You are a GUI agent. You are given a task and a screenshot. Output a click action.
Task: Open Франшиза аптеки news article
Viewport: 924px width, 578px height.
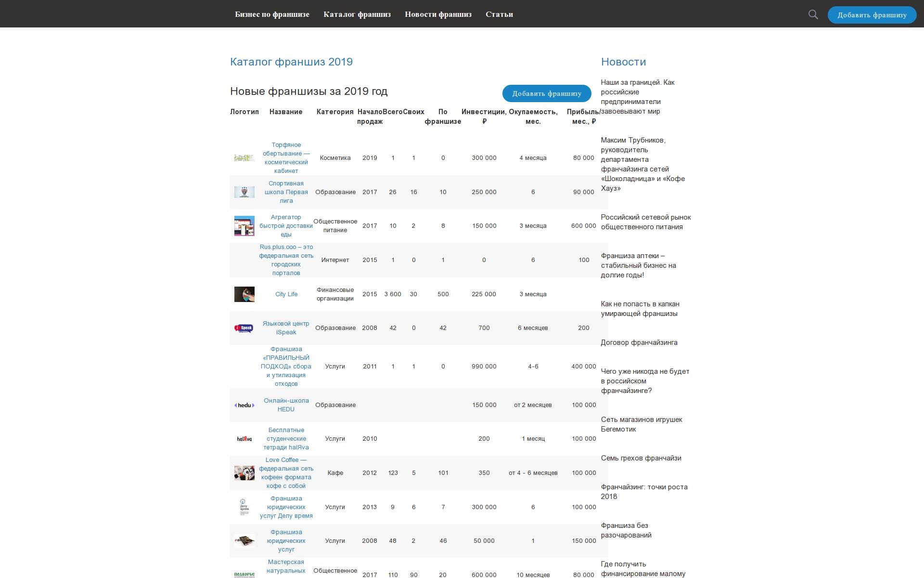pyautogui.click(x=639, y=265)
